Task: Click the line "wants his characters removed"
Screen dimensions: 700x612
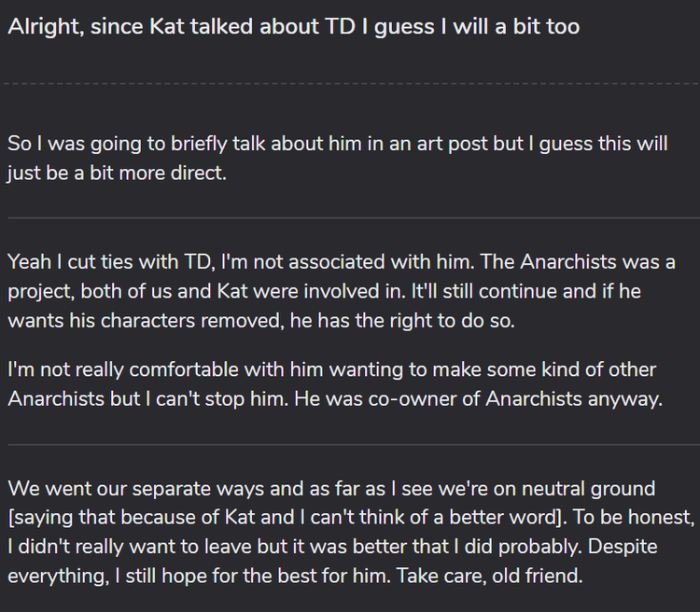Action: 261,321
